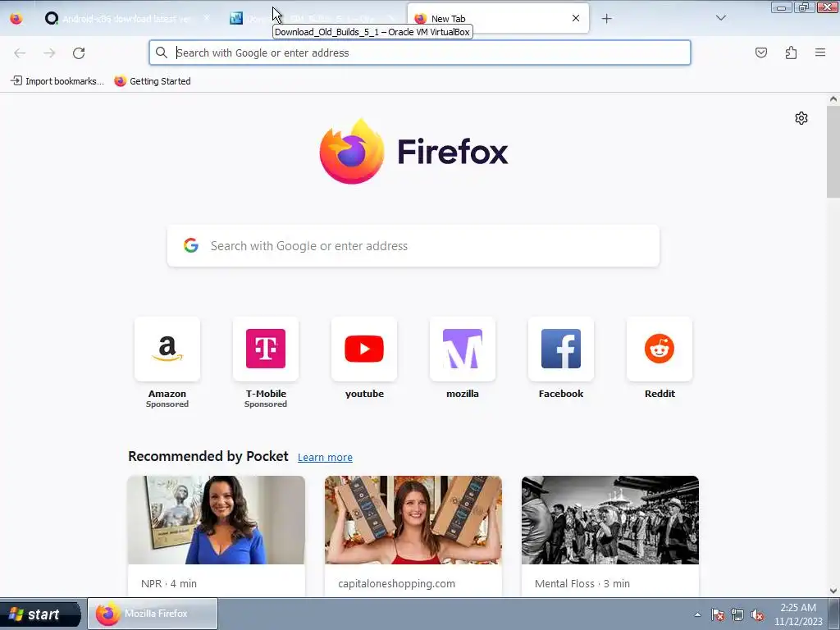
Task: Click the vertical scrollbar thumb
Action: 833,152
